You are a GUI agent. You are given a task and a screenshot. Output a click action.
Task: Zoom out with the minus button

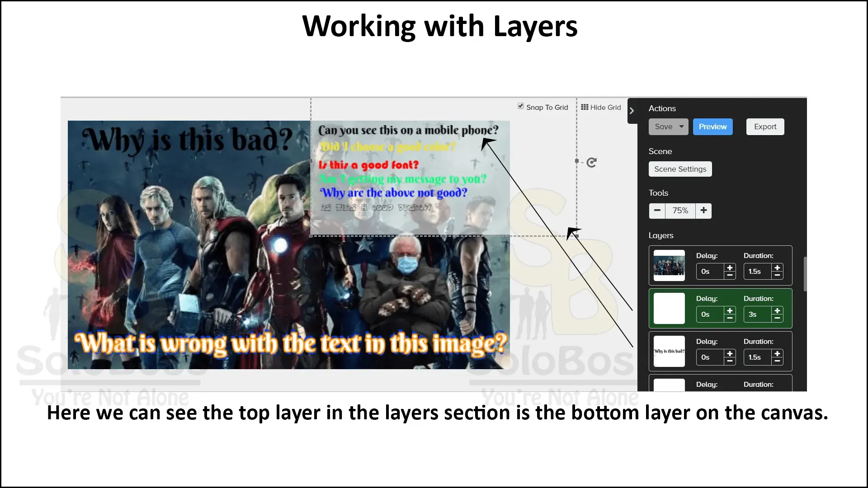point(657,211)
